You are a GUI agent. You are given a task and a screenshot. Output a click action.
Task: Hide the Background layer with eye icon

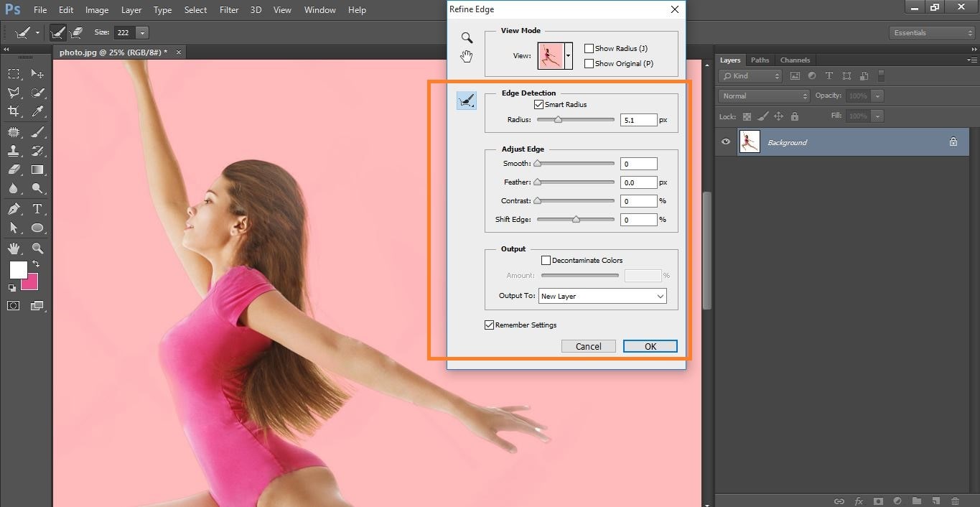point(726,142)
